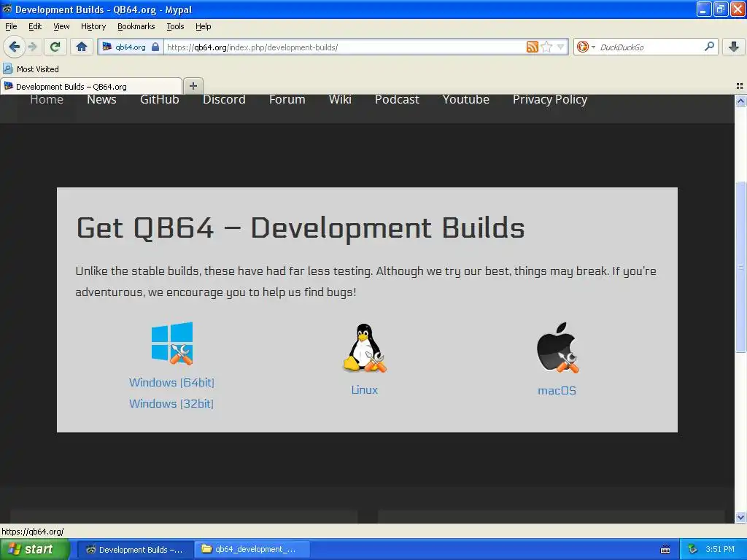Image resolution: width=747 pixels, height=560 pixels.
Task: Download the Windows (32bit) build
Action: (x=171, y=403)
